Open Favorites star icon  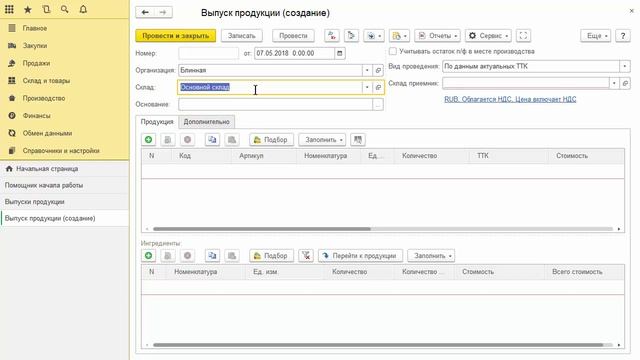[x=28, y=9]
